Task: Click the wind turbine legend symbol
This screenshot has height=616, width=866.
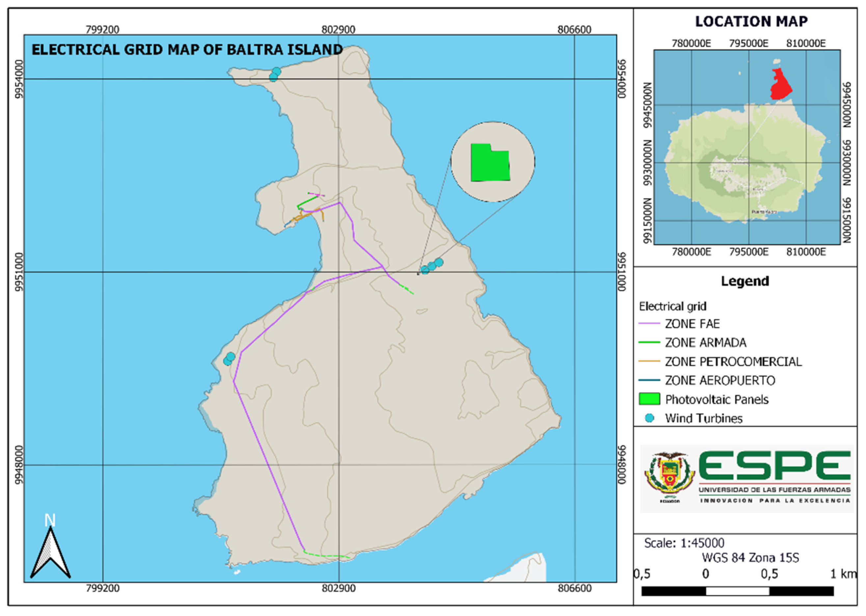Action: point(649,418)
